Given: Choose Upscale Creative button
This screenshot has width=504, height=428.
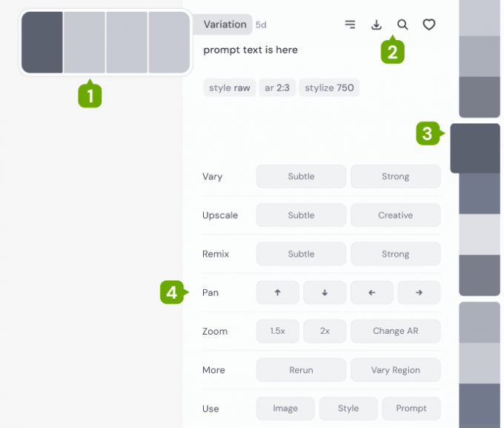Looking at the screenshot, I should click(x=396, y=215).
